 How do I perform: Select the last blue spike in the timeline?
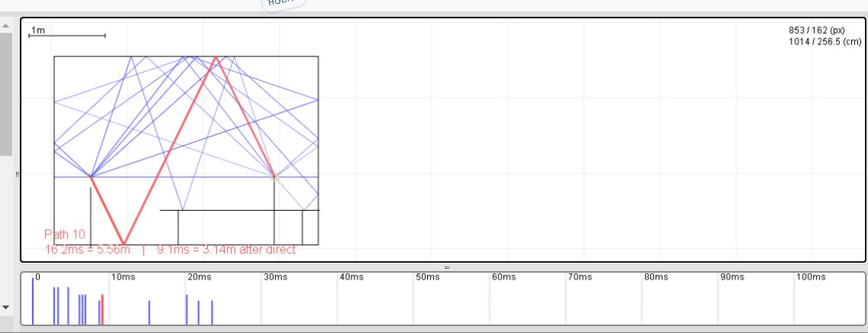click(x=212, y=312)
